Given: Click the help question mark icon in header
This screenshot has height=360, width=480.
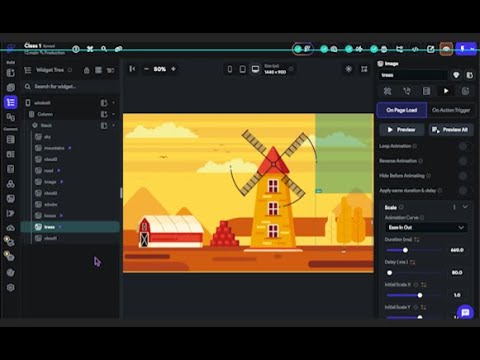Looking at the screenshot, I should [x=76, y=49].
